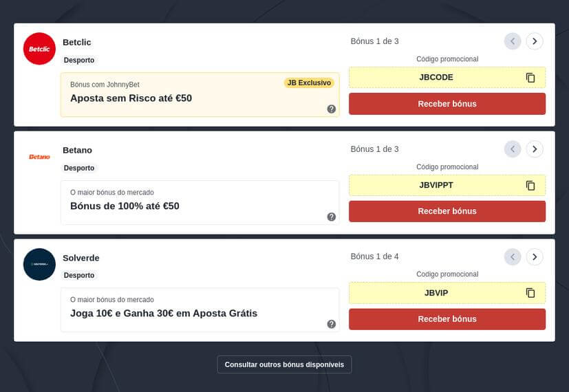Open help icon for Betano bonus
Viewport: 569px width, 392px height.
click(x=332, y=217)
